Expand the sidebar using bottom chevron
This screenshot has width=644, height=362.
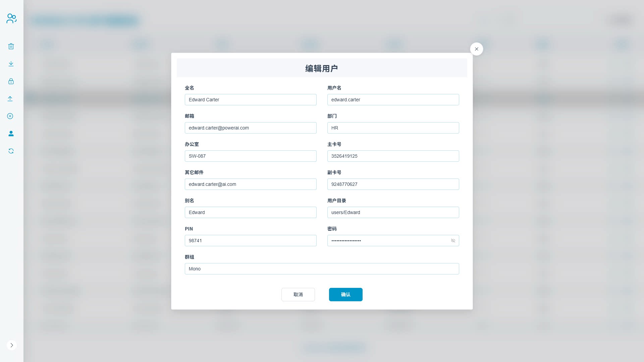coord(12,345)
